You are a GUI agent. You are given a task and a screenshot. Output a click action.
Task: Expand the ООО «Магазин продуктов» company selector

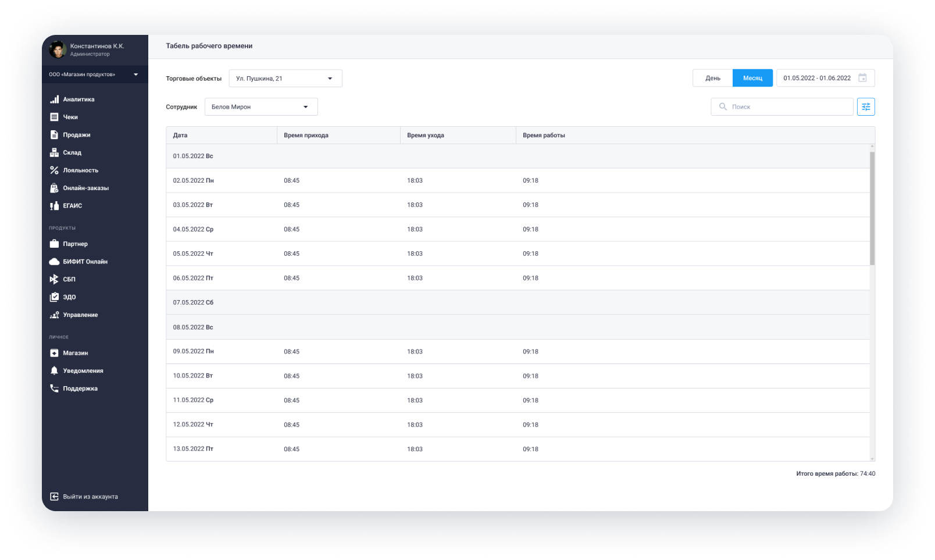95,74
